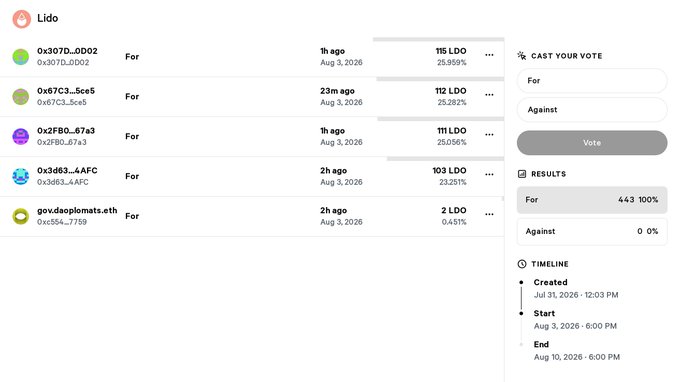The image size is (680, 382).
Task: Open more options for gov.daoplomats.eth vote
Action: 489,215
